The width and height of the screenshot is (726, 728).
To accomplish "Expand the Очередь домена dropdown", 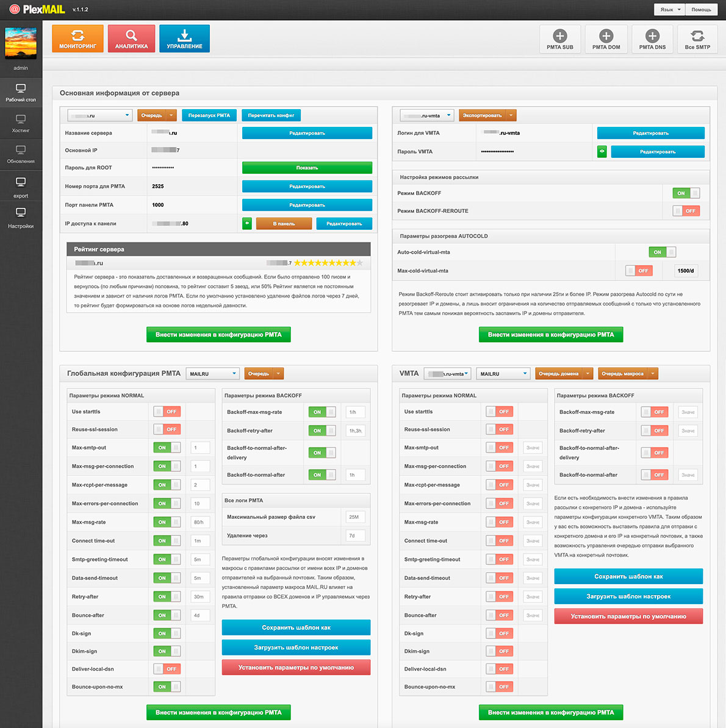I will point(588,374).
